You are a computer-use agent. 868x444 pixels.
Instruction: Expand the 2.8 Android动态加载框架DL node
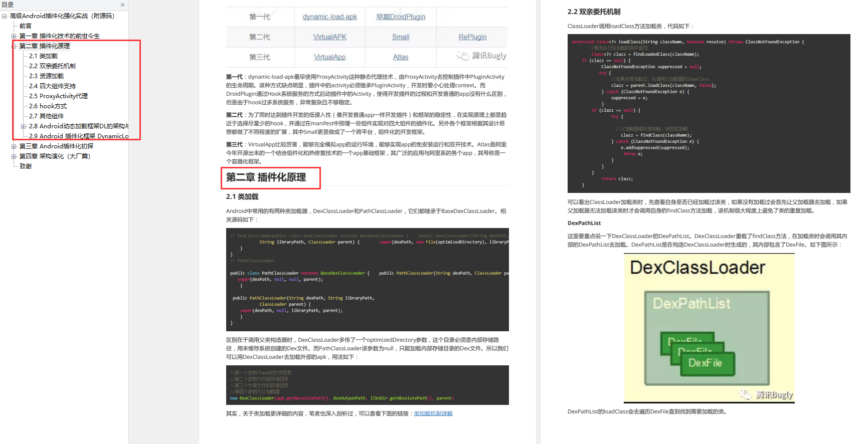coord(24,126)
